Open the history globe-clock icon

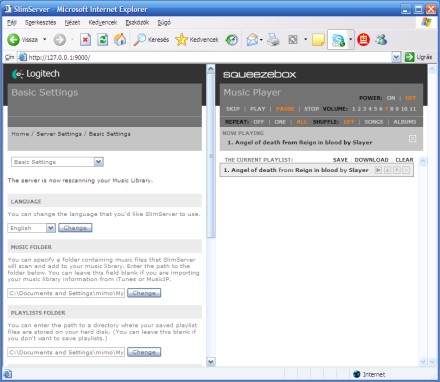pyautogui.click(x=232, y=40)
